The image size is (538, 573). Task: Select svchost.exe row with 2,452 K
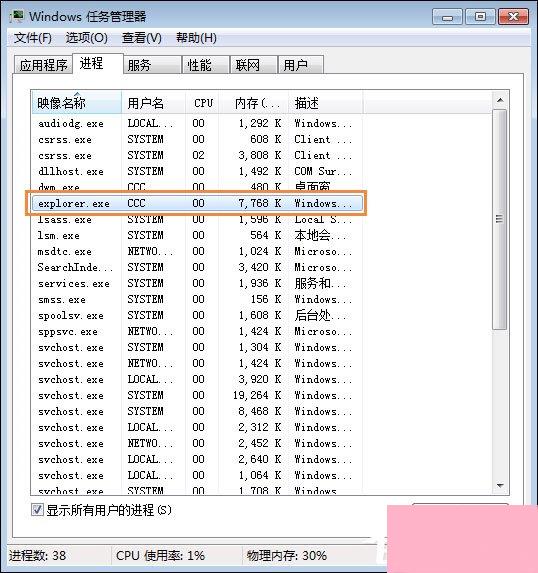click(x=197, y=444)
